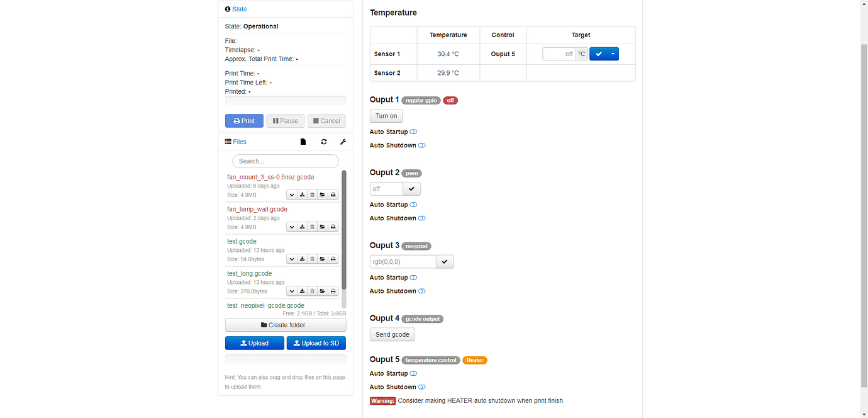Click the Upload button
868x418 pixels.
point(254,342)
